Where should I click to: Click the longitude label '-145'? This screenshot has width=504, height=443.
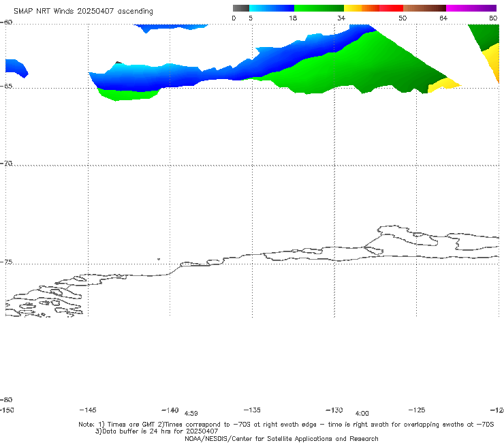coord(88,410)
